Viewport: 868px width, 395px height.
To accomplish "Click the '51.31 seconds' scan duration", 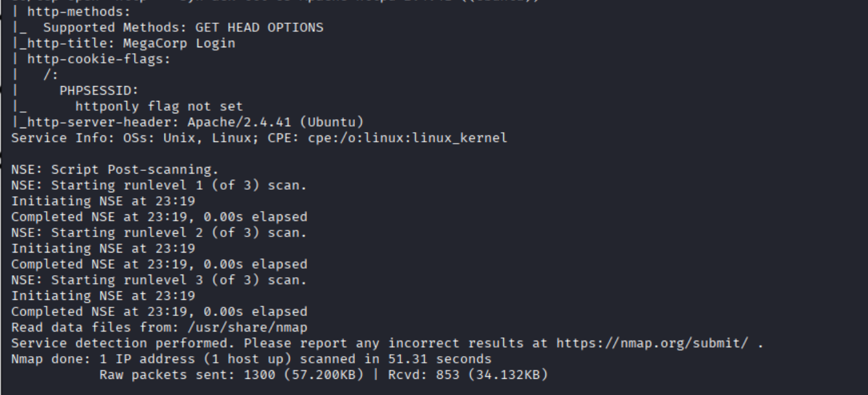I will point(440,359).
